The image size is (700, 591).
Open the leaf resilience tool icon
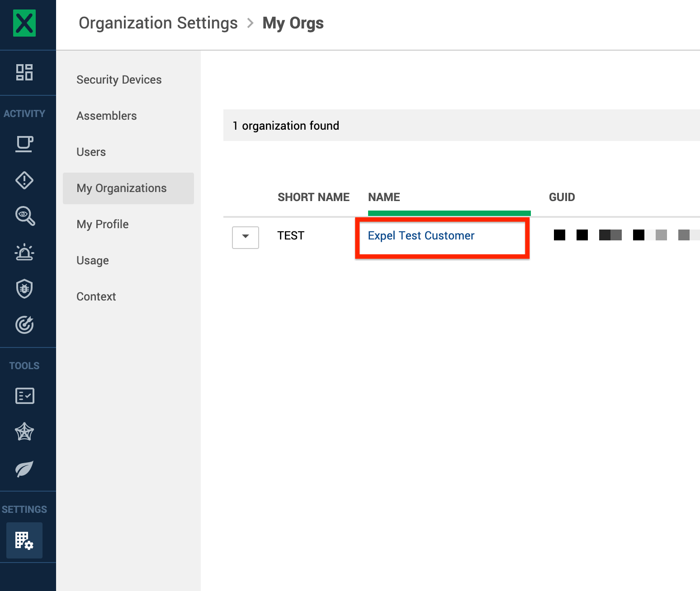point(24,468)
